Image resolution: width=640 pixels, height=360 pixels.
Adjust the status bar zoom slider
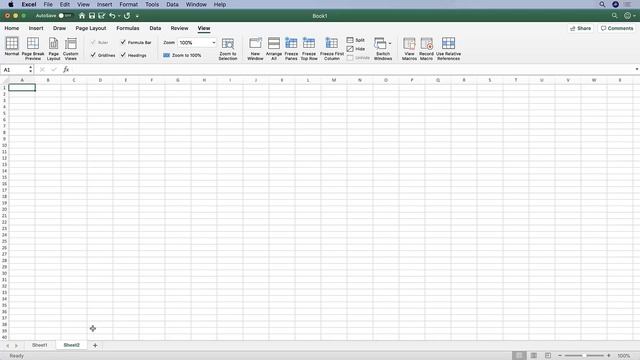point(584,356)
